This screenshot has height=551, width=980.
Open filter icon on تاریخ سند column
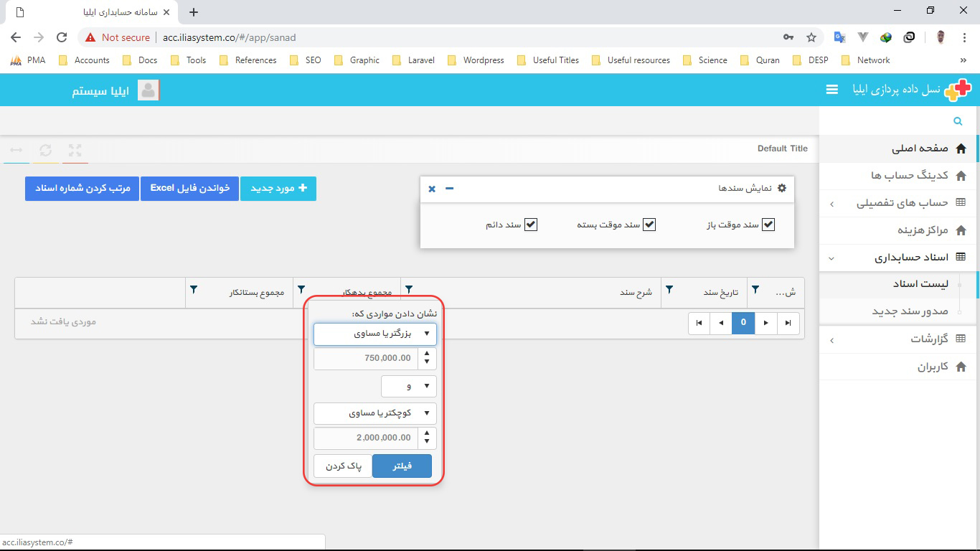click(669, 290)
